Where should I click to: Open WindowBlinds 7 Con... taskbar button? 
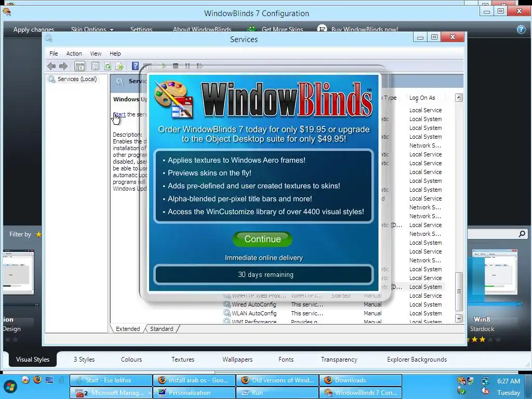pyautogui.click(x=361, y=393)
